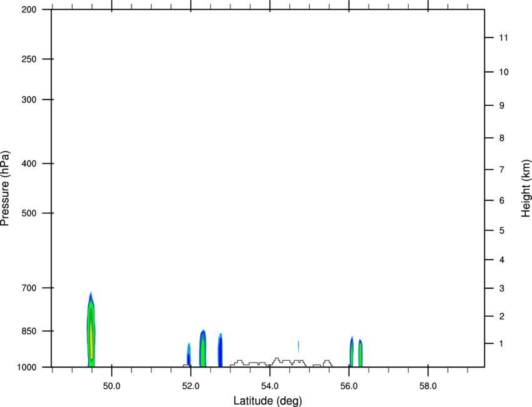
Task: Click the 54.0 latitude label
Action: coord(270,386)
